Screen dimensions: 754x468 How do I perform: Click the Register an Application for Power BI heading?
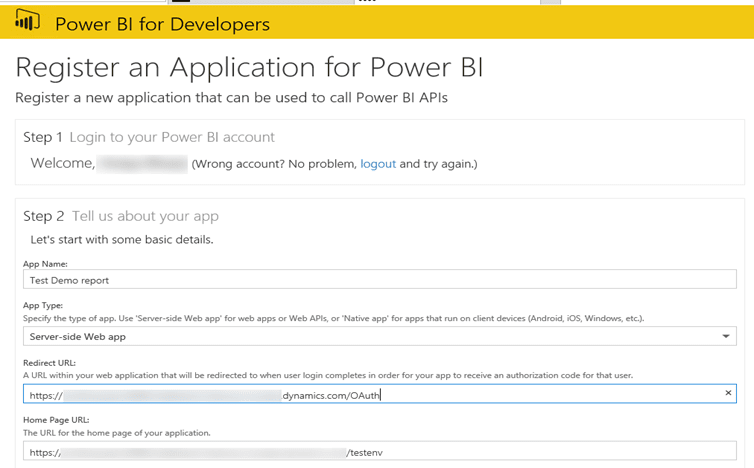click(x=249, y=67)
